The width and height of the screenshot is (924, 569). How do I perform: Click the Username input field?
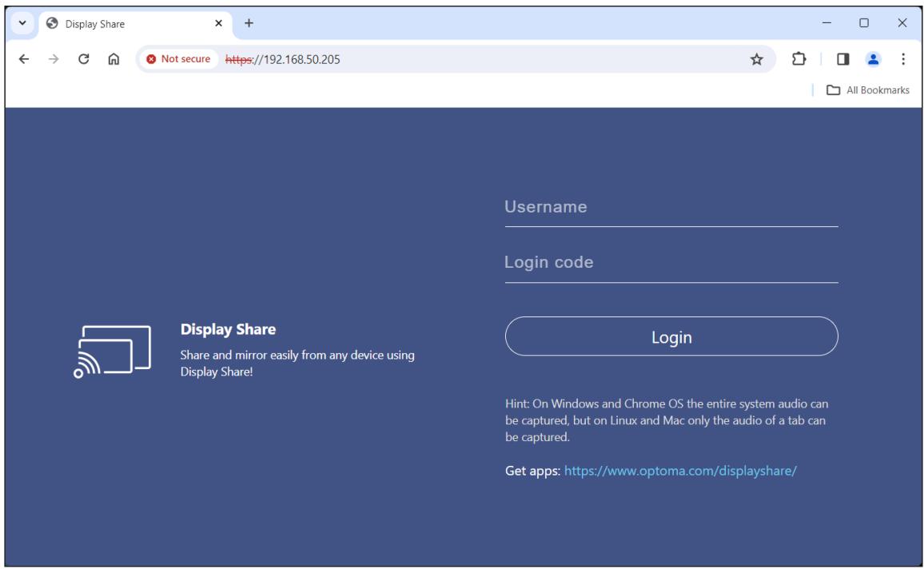point(671,208)
